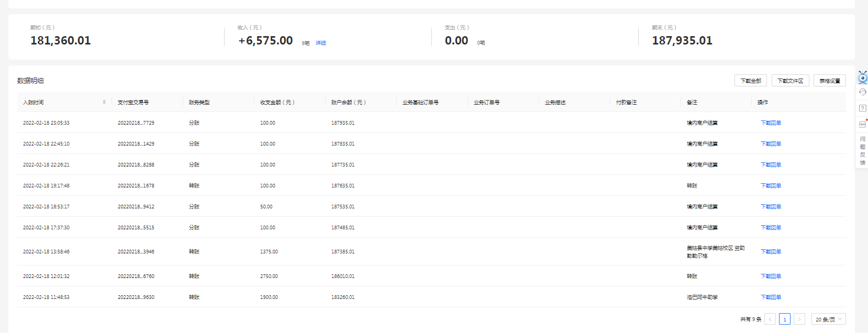
Task: Click the 支付宝交易号 column header
Action: click(x=133, y=102)
